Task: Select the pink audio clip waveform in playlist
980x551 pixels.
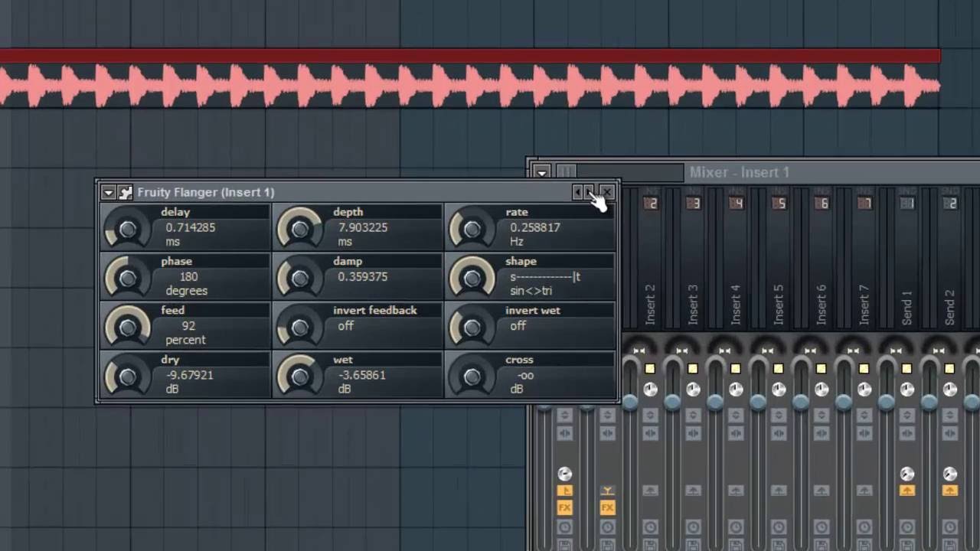Action: pos(470,86)
